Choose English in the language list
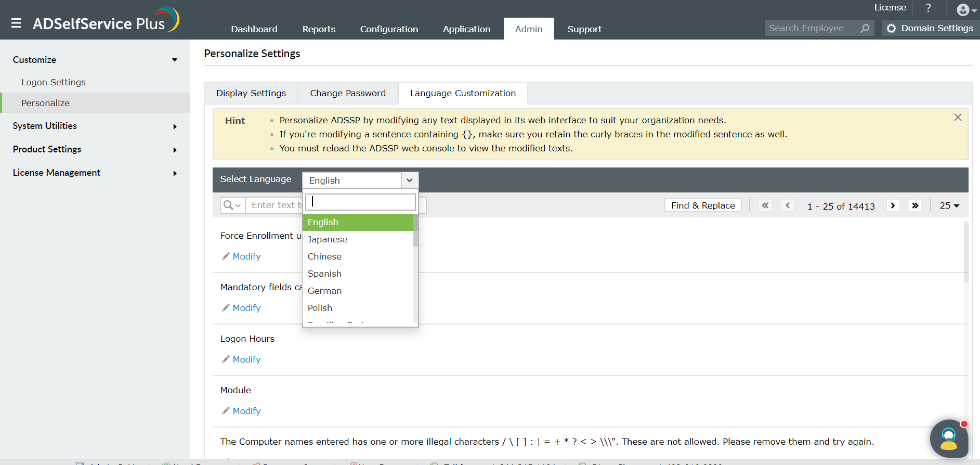980x465 pixels. [358, 222]
